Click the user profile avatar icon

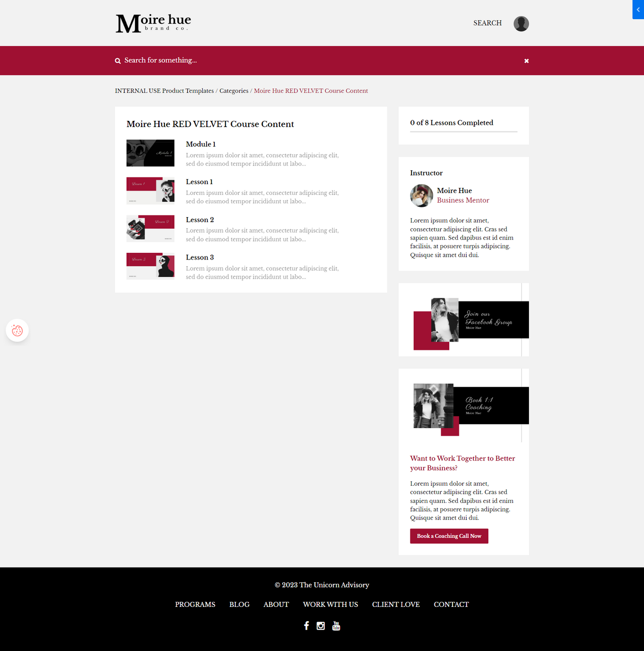[521, 24]
